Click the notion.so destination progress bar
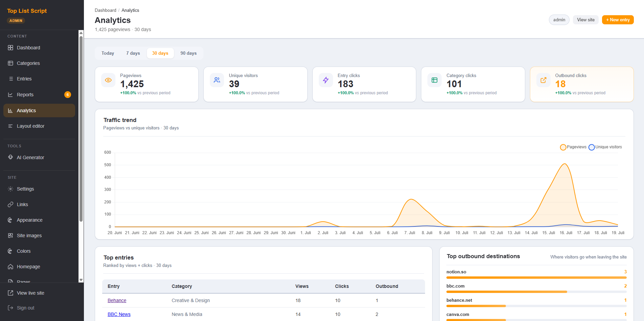 click(536, 277)
